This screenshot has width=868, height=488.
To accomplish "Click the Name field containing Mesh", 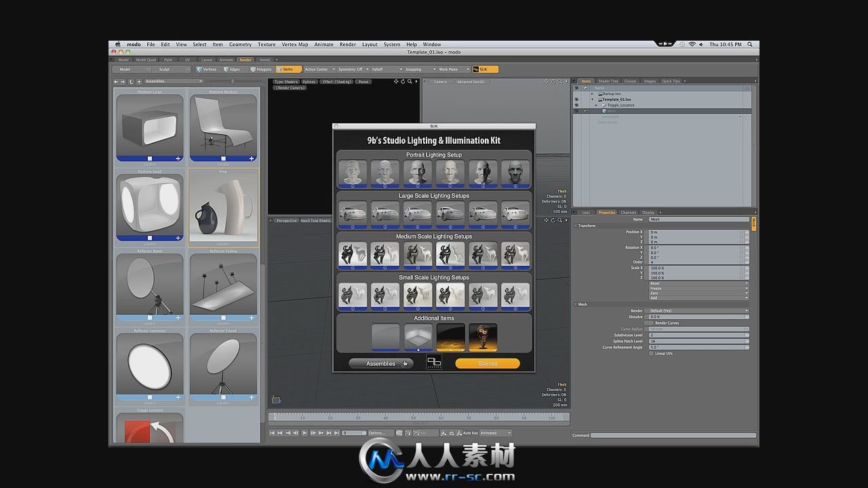I will pos(698,220).
